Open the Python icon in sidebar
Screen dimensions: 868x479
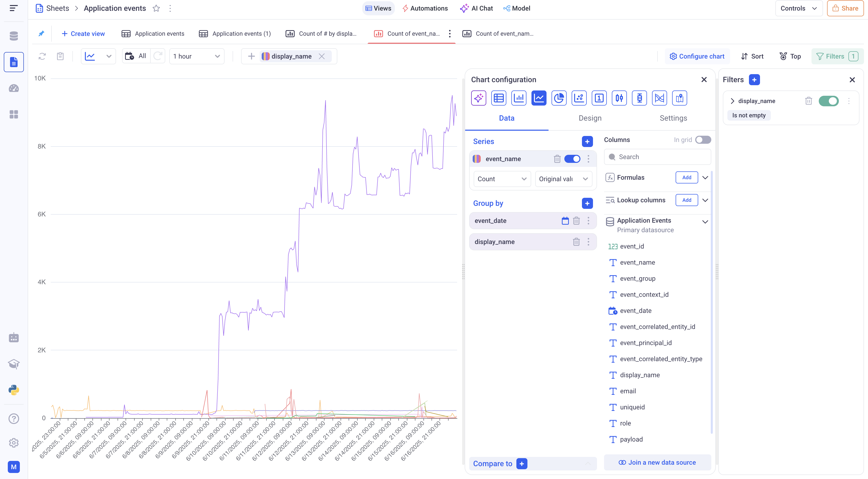14,390
